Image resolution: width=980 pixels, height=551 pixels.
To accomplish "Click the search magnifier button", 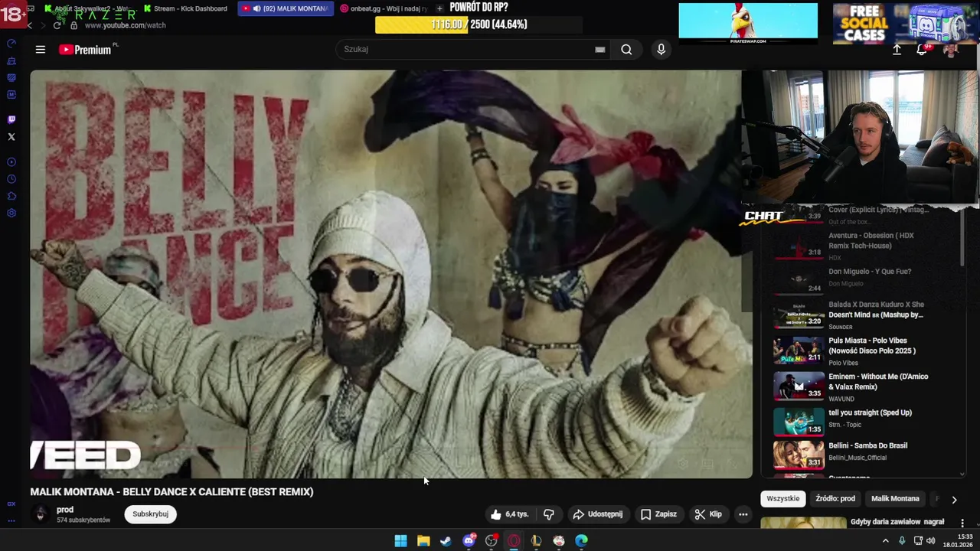I will 626,50.
